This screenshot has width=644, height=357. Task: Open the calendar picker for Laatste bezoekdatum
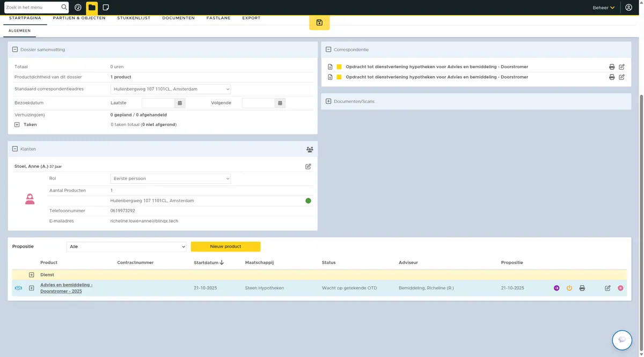pyautogui.click(x=180, y=103)
